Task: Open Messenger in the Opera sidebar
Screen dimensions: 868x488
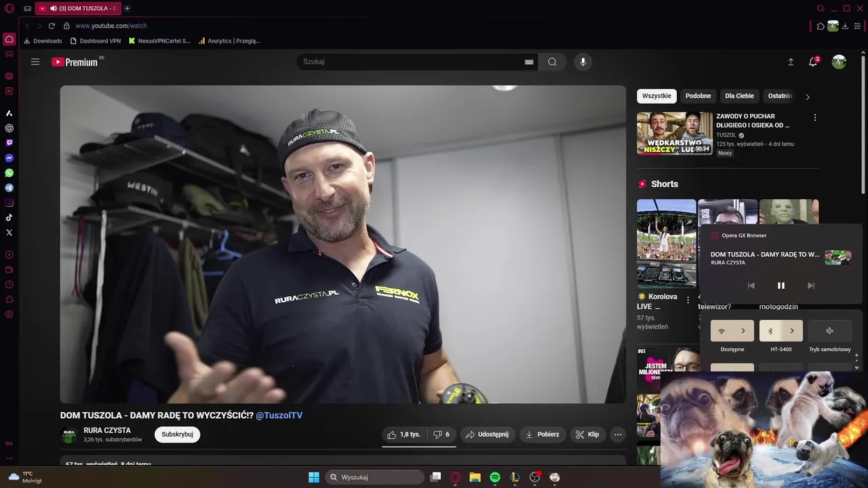Action: (x=9, y=158)
